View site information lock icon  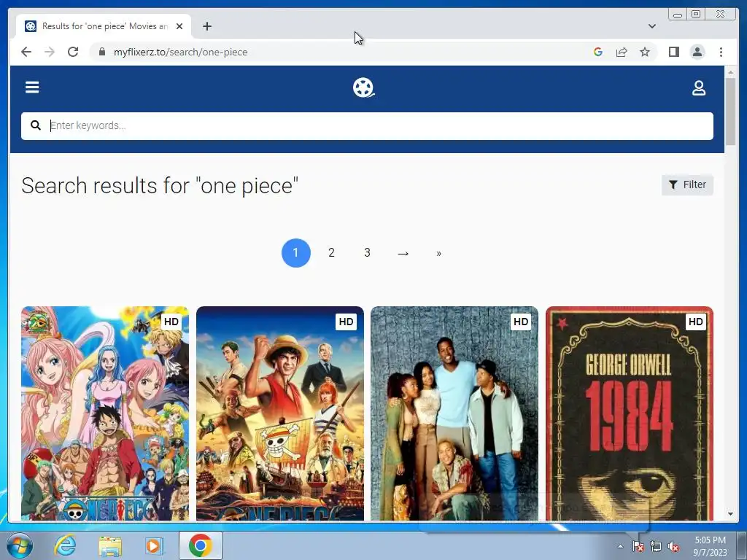[x=102, y=52]
